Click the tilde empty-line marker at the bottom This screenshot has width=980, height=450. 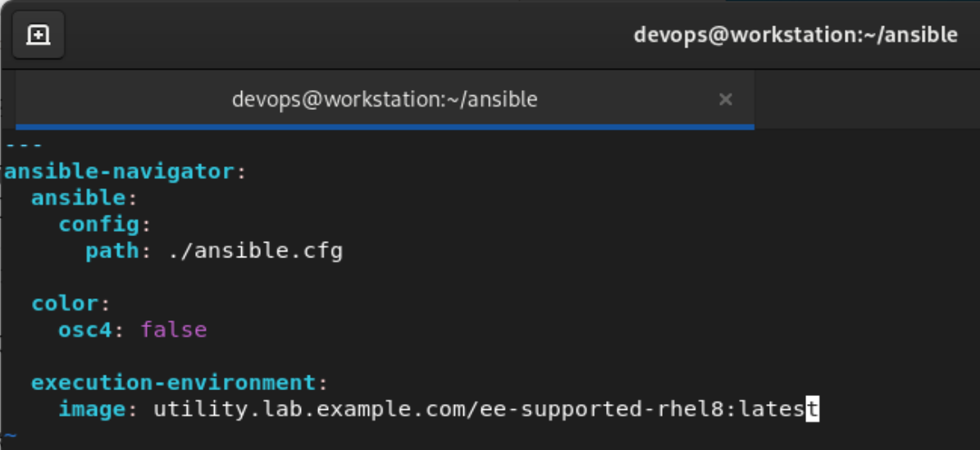(9, 435)
